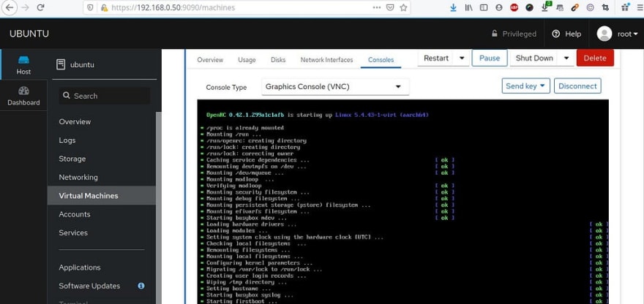Viewport: 644px width, 304px height.
Task: Click the red Adblock Plus extension icon
Action: tap(514, 7)
